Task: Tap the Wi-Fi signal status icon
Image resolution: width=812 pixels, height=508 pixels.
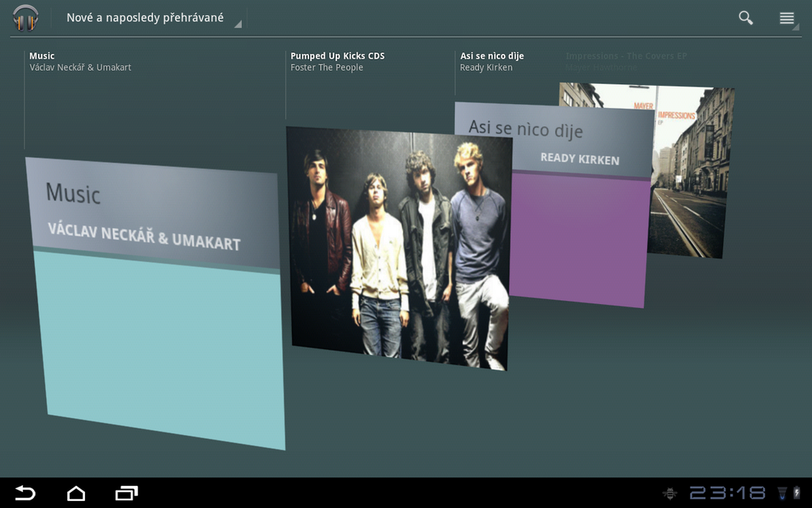Action: pos(782,493)
